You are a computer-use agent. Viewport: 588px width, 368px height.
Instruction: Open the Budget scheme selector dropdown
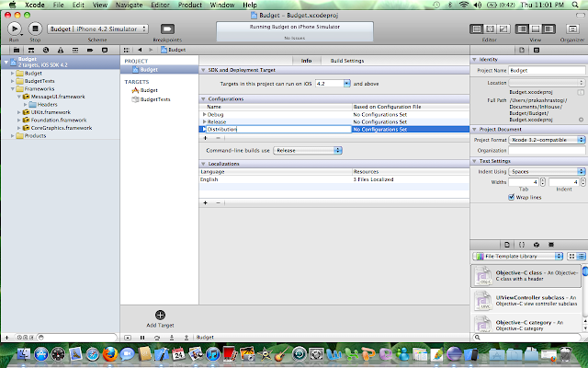[x=97, y=29]
